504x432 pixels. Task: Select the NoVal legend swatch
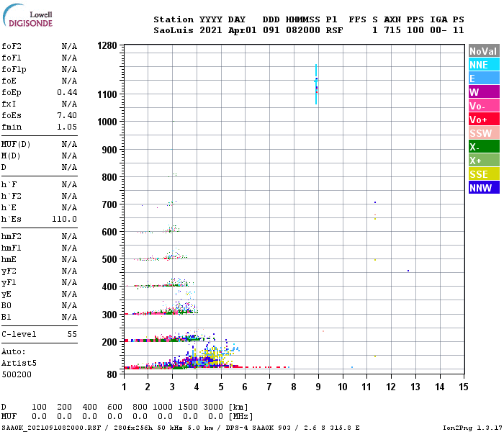[x=484, y=51]
